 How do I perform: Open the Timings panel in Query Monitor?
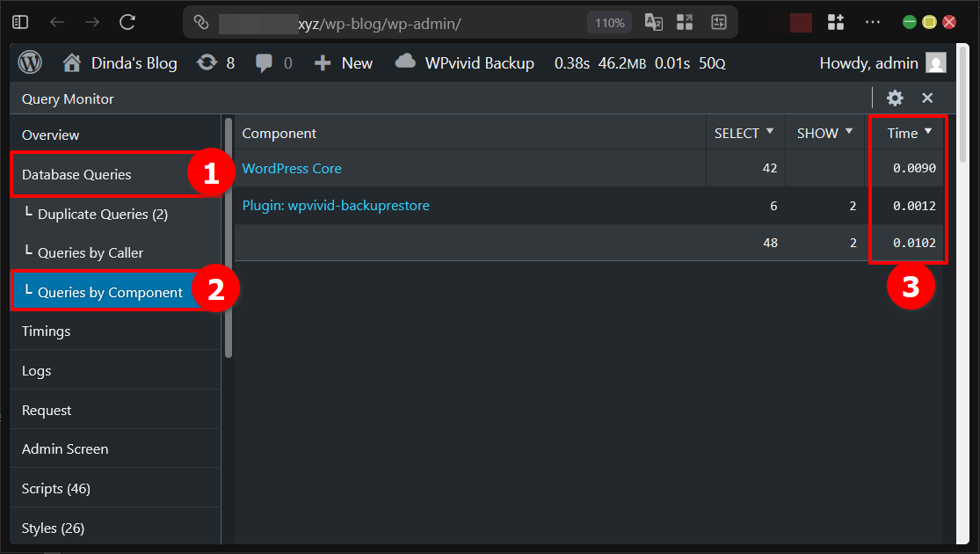[x=46, y=331]
